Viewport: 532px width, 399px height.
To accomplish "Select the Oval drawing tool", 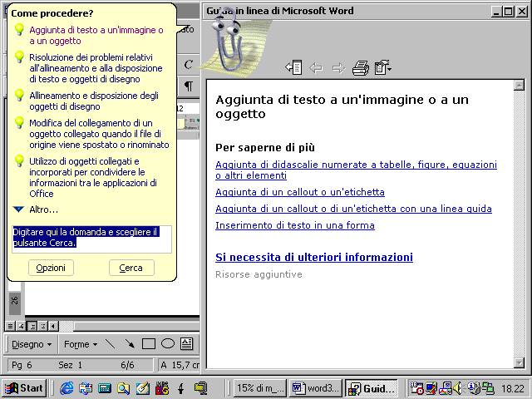I will [x=168, y=344].
